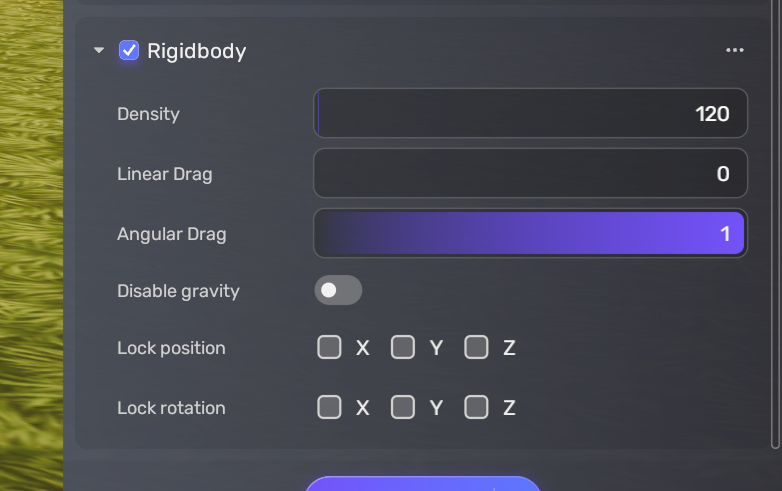Viewport: 782px width, 491px height.
Task: Click the Linear Drag property label
Action: pos(164,174)
